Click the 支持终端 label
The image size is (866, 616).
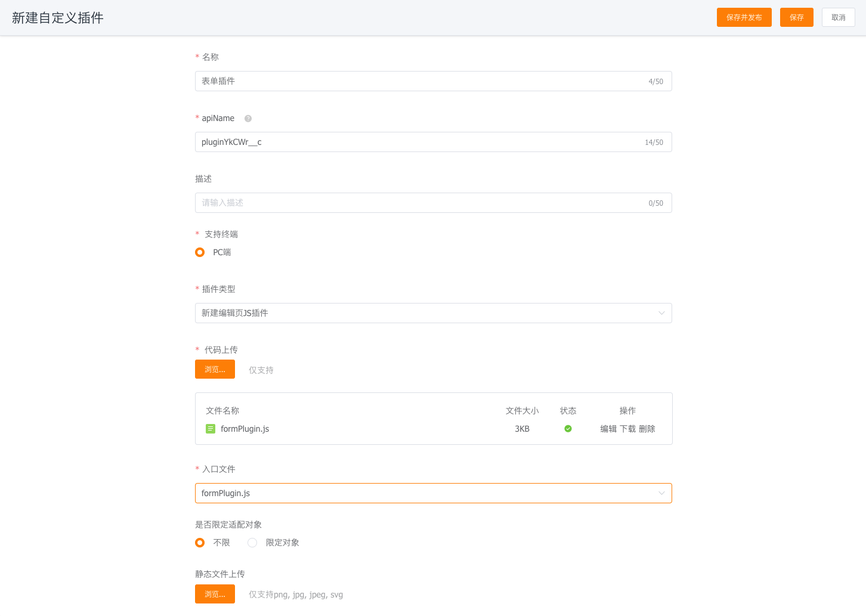[x=221, y=234]
